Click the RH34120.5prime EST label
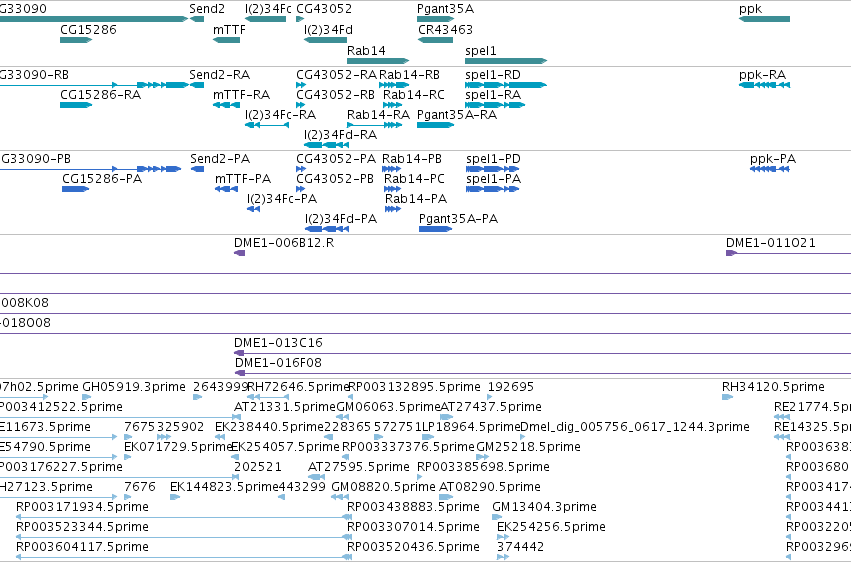The height and width of the screenshot is (562, 851). [x=773, y=387]
